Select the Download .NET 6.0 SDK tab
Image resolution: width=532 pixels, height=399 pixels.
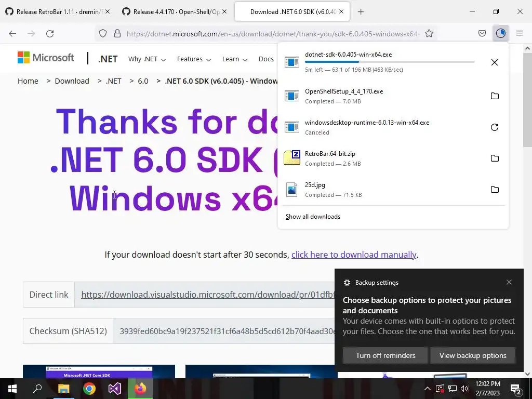[291, 12]
